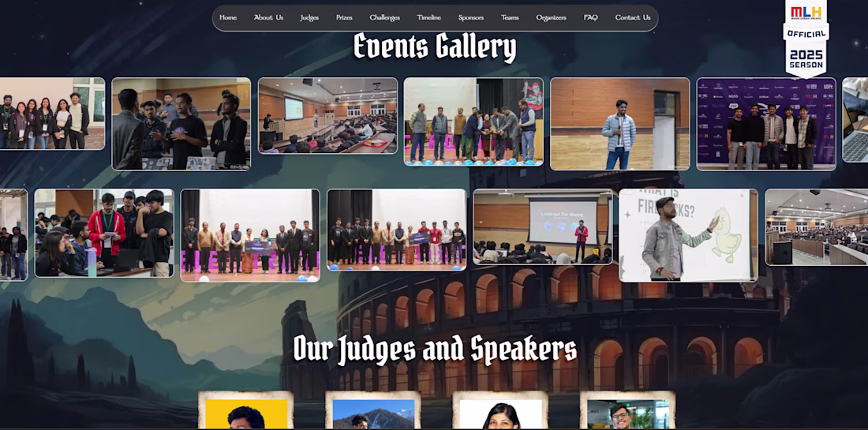
Task: Select Judges in navigation bar
Action: pos(309,17)
